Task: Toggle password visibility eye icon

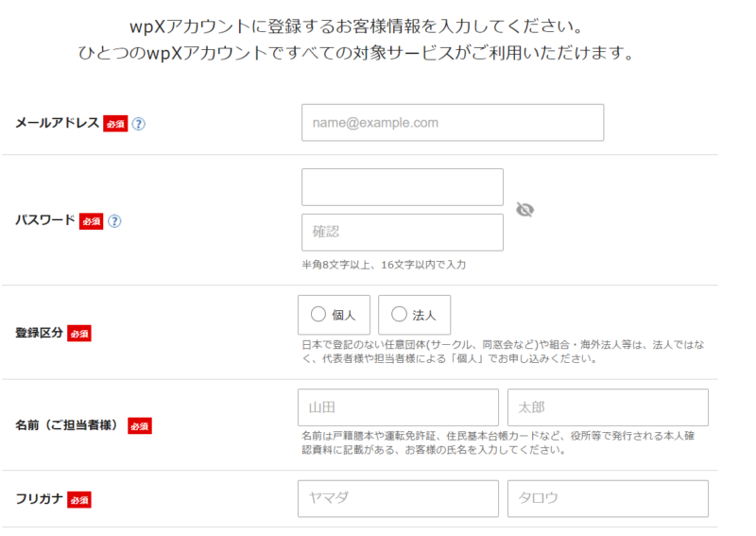Action: click(525, 210)
